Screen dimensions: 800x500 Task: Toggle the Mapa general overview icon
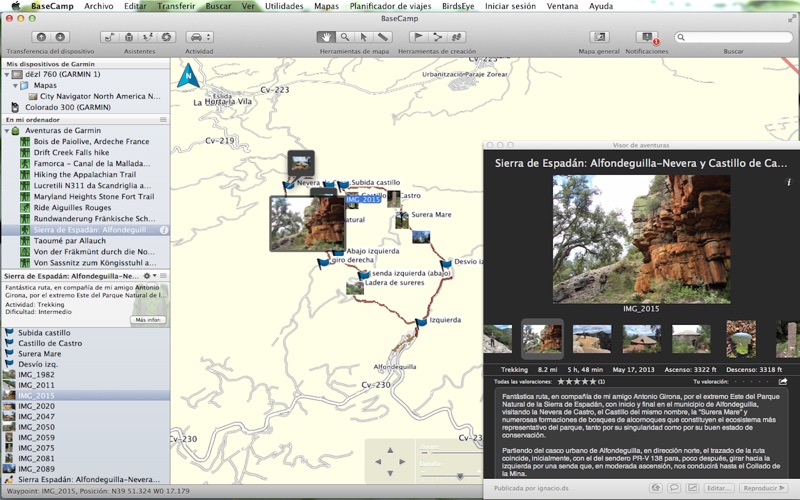click(x=599, y=37)
